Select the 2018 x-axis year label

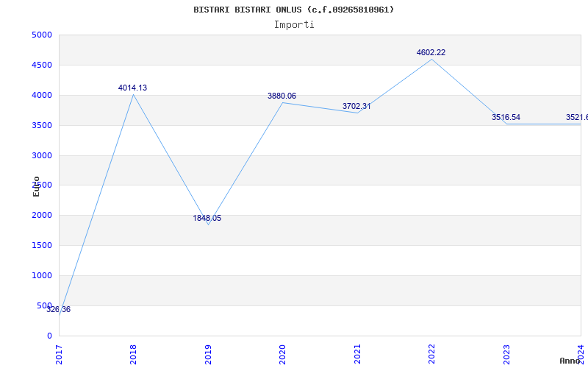[133, 355]
